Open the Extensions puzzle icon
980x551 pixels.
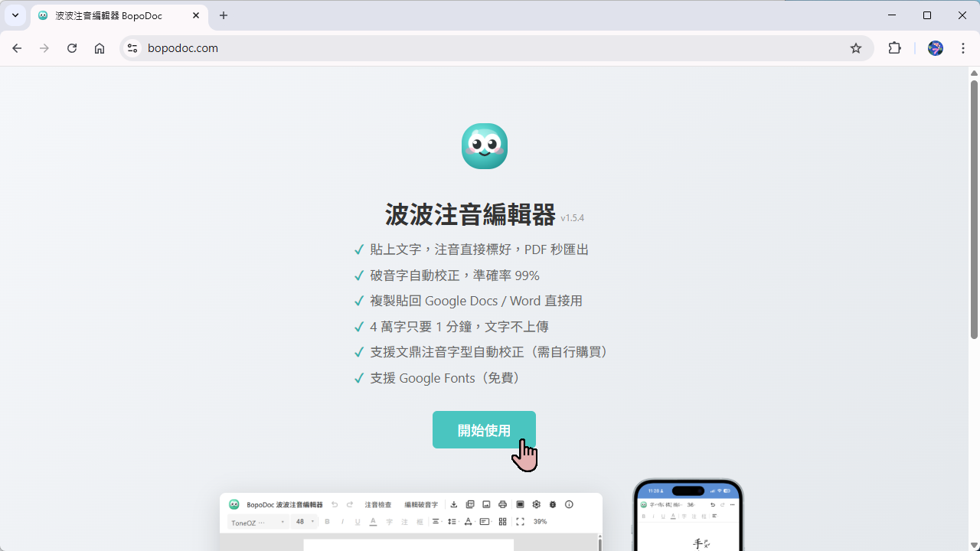(x=894, y=48)
